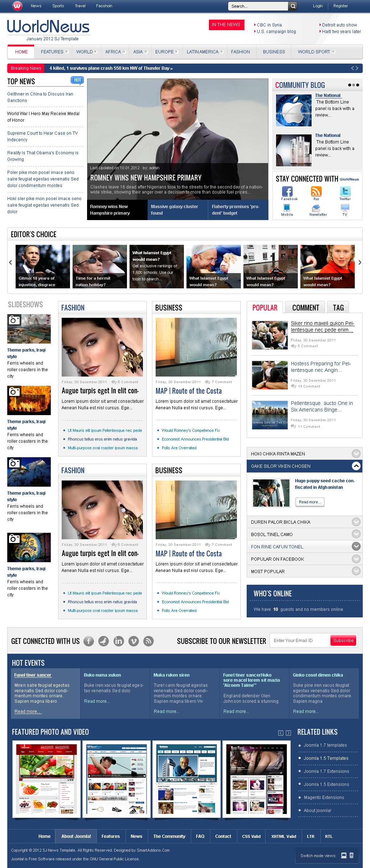The width and height of the screenshot is (370, 868).
Task: Open the 'CBC in Syria' news link
Action: click(269, 25)
